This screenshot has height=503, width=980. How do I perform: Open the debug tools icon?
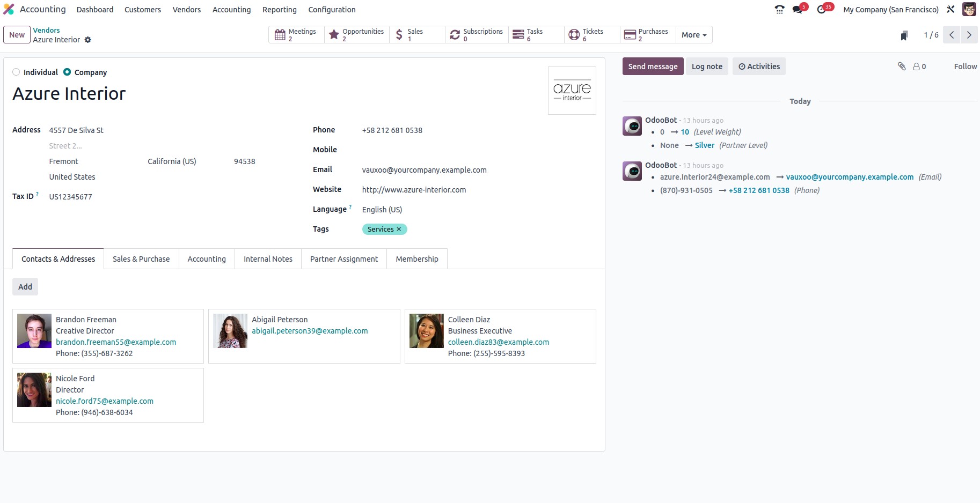point(950,9)
